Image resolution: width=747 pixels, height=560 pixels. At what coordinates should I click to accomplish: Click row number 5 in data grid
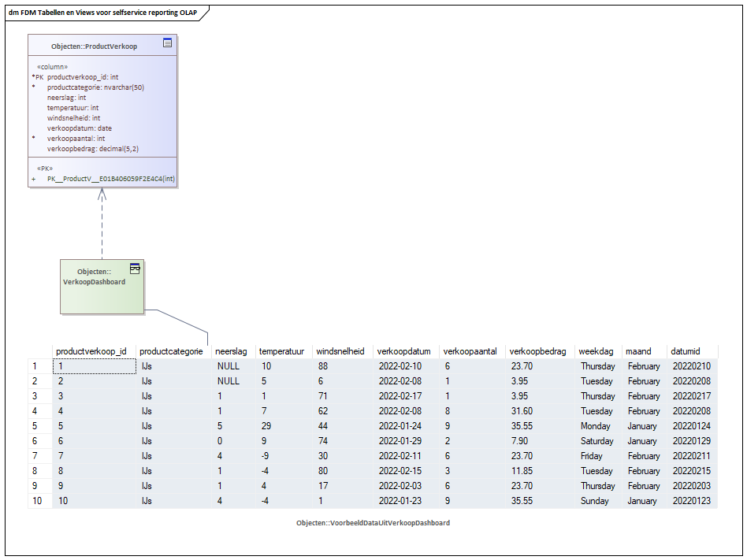coord(35,426)
